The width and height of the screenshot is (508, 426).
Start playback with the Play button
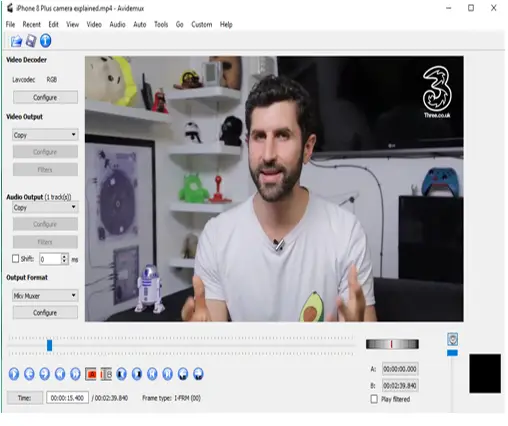[x=14, y=374]
